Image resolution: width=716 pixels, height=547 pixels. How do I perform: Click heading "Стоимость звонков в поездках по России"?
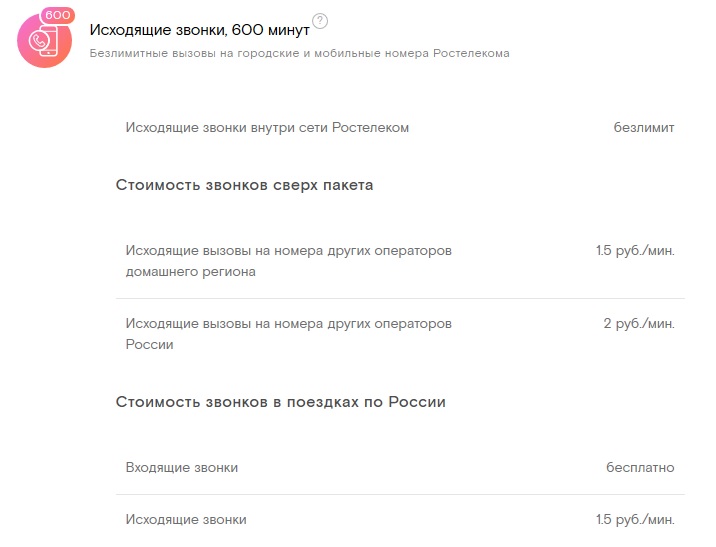280,402
